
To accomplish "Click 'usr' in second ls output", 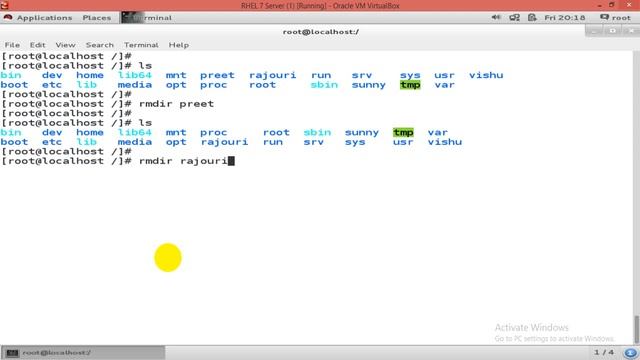I will click(x=403, y=142).
